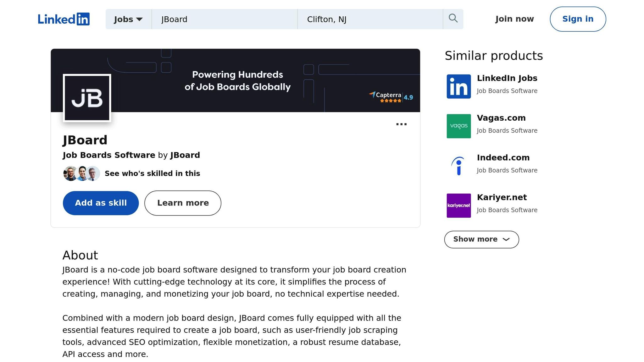Image resolution: width=644 pixels, height=362 pixels.
Task: Click the Clifton, NJ location field
Action: coord(370,19)
